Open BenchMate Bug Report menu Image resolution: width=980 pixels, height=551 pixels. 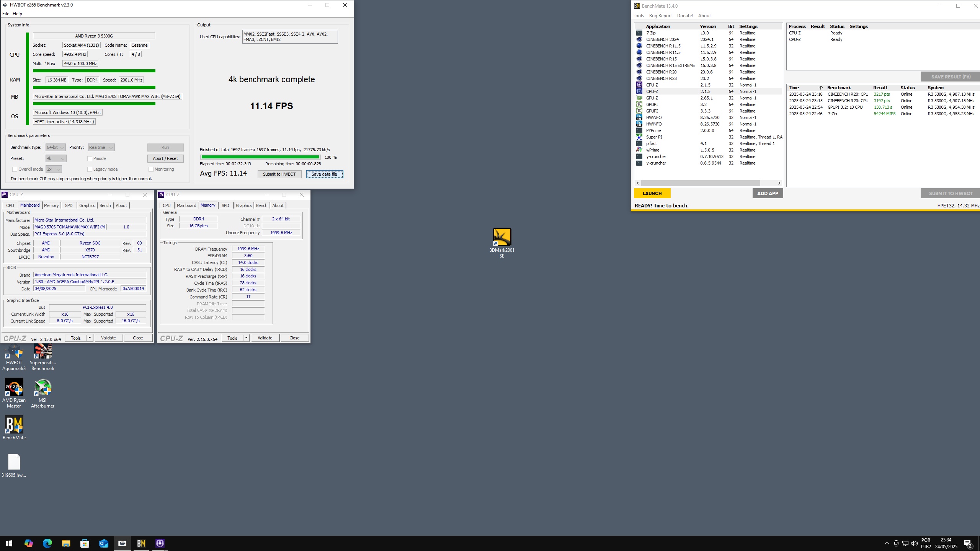(x=660, y=16)
